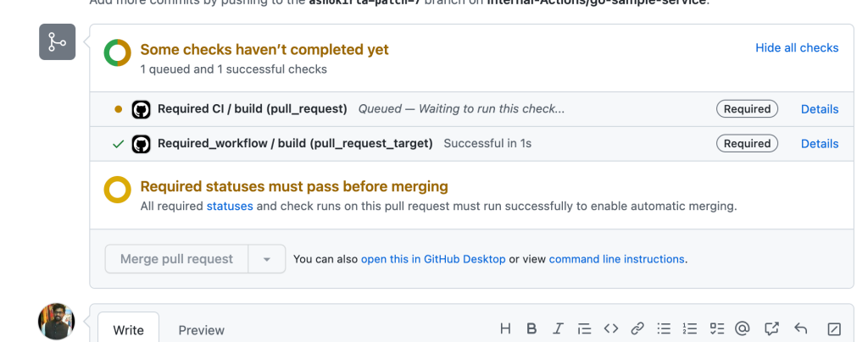
Task: Insert code formatting with the <> icon
Action: tap(610, 329)
